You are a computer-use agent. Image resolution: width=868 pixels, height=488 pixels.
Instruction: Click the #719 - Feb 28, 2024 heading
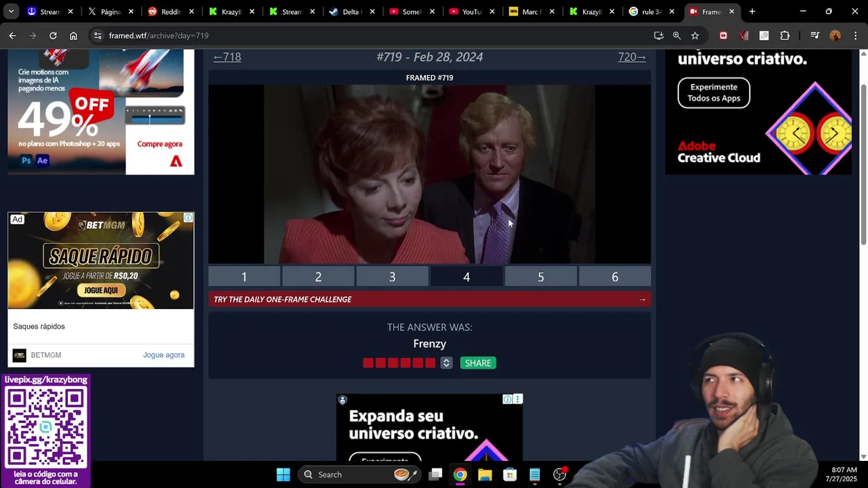[429, 57]
